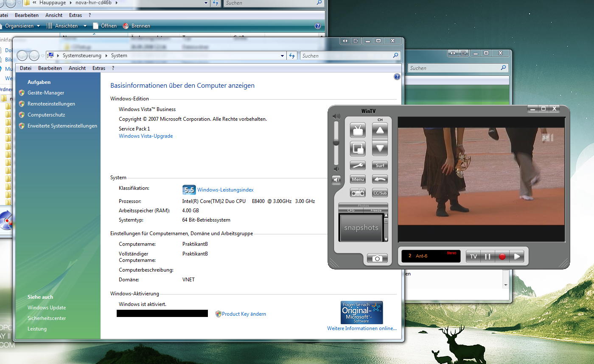The height and width of the screenshot is (364, 594).
Task: Toggle CC/Sub subtitles in WinTV
Action: [x=380, y=193]
